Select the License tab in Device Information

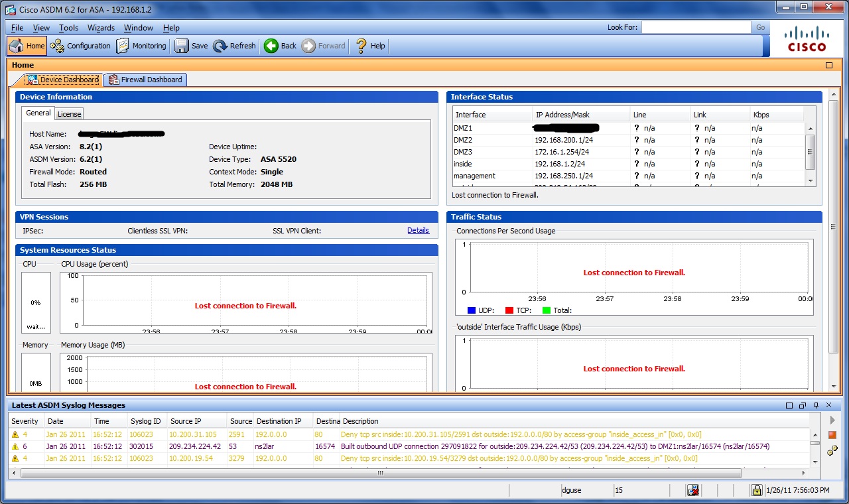pyautogui.click(x=69, y=114)
